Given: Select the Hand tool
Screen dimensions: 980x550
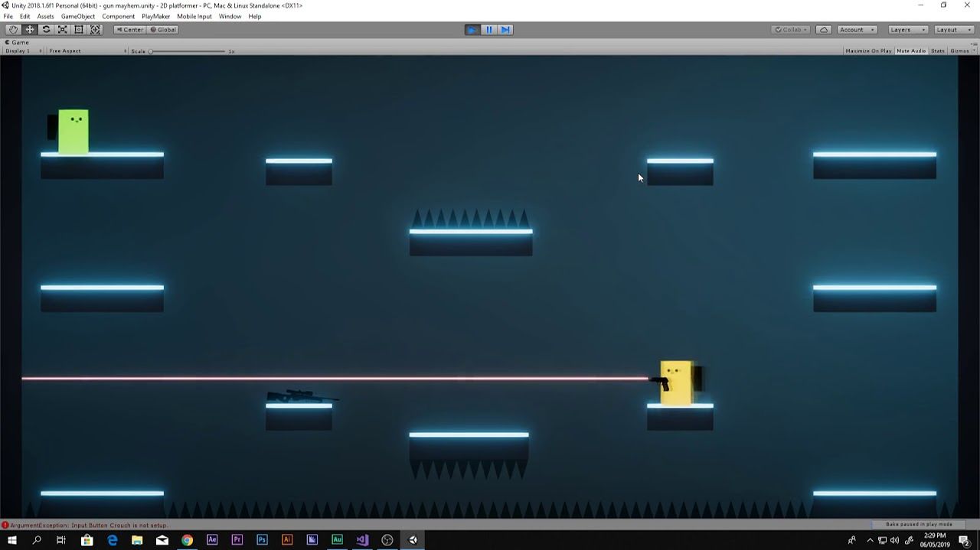Looking at the screenshot, I should coord(13,30).
